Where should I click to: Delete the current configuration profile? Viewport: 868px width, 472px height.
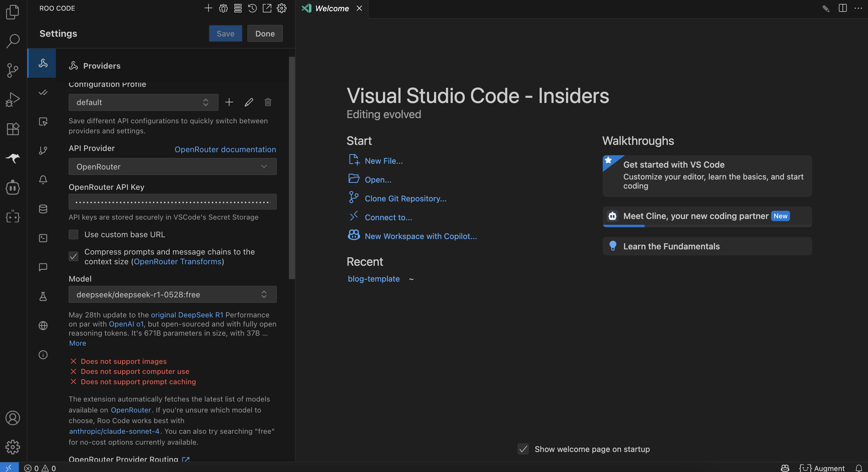click(268, 102)
